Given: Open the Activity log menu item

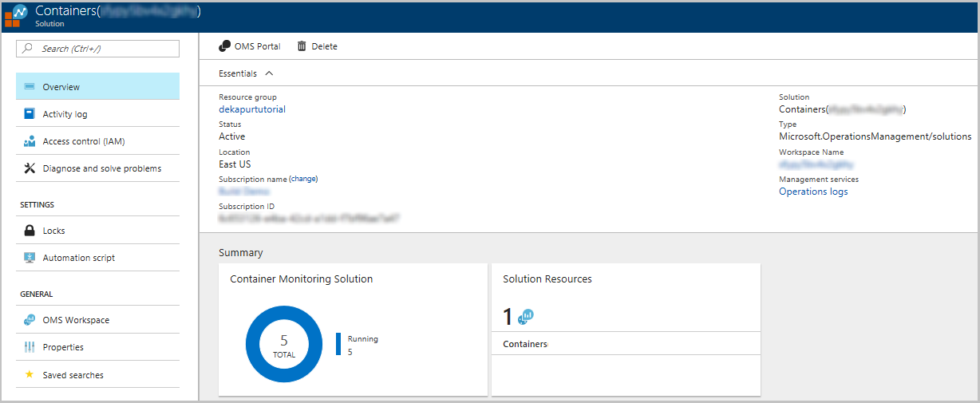Looking at the screenshot, I should coord(97,114).
